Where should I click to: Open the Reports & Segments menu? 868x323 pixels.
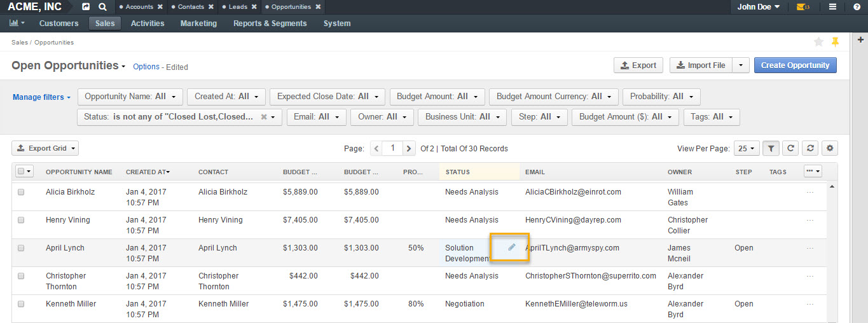pyautogui.click(x=270, y=24)
